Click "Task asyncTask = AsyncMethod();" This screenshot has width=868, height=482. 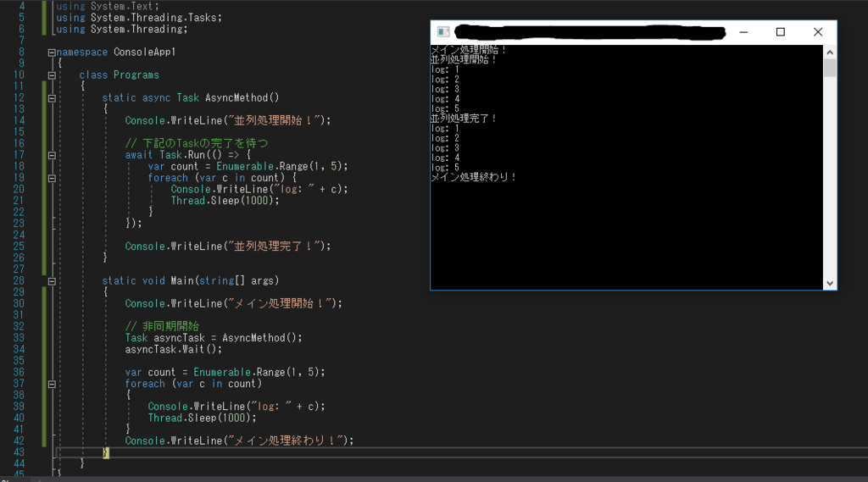[x=214, y=337]
